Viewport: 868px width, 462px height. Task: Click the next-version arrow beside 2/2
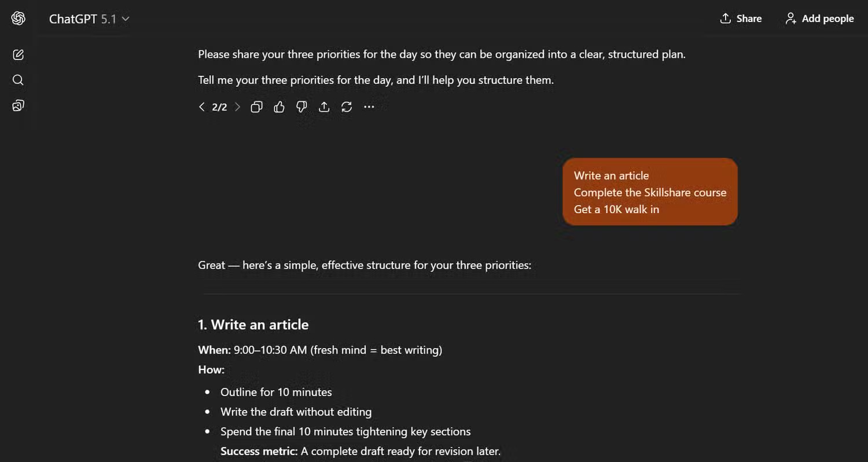[237, 107]
